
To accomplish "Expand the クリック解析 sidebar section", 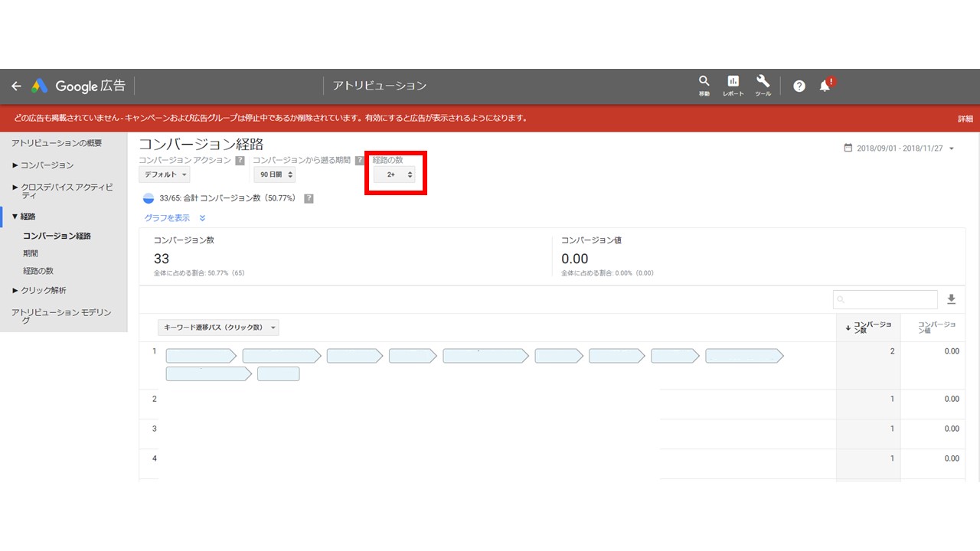I will [39, 290].
